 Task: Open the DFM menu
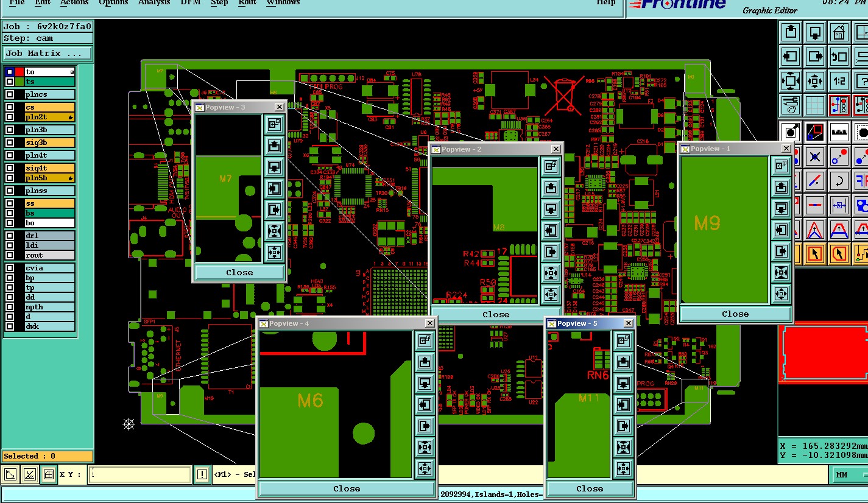[x=191, y=2]
